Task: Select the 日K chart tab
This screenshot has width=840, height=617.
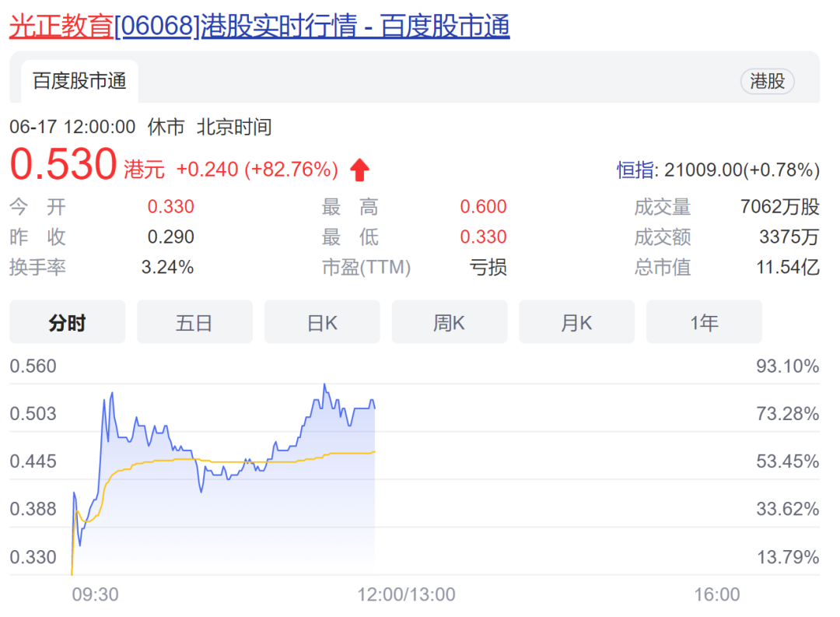Action: click(322, 322)
